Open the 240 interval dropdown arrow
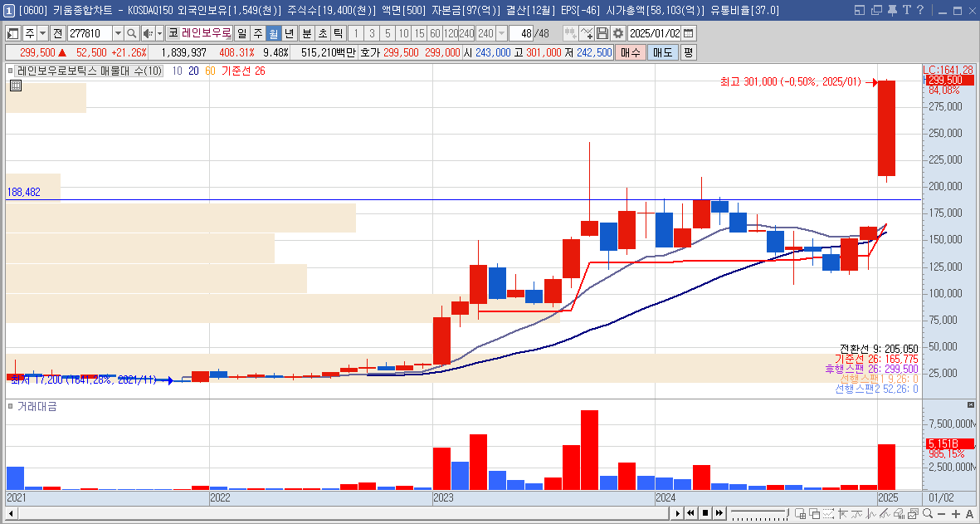The height and width of the screenshot is (524, 980). tap(502, 33)
